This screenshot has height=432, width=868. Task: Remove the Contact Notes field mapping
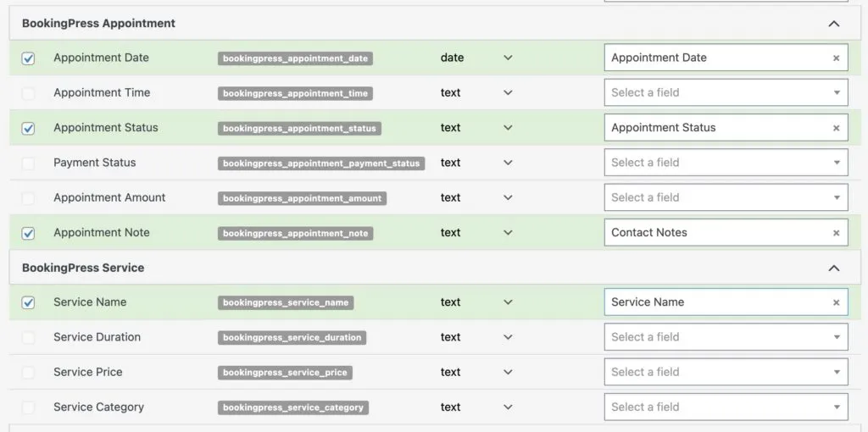(836, 233)
